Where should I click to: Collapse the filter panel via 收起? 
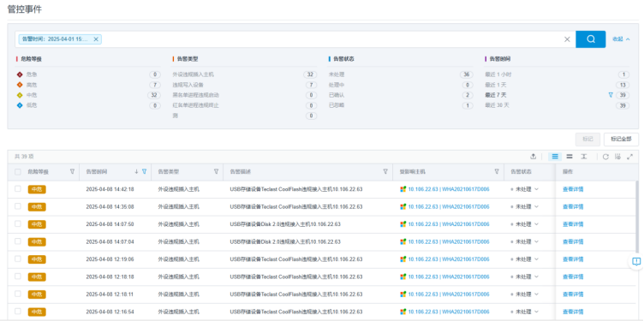[621, 39]
